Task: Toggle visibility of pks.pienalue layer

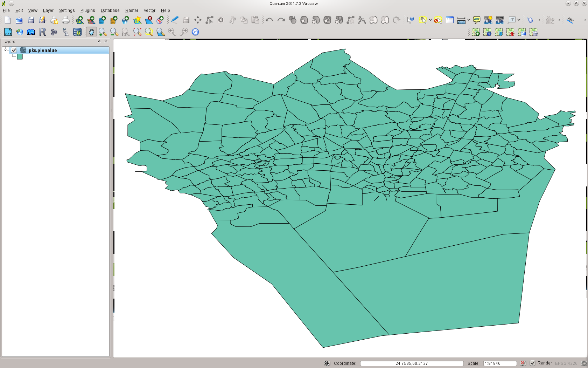Action: 14,50
